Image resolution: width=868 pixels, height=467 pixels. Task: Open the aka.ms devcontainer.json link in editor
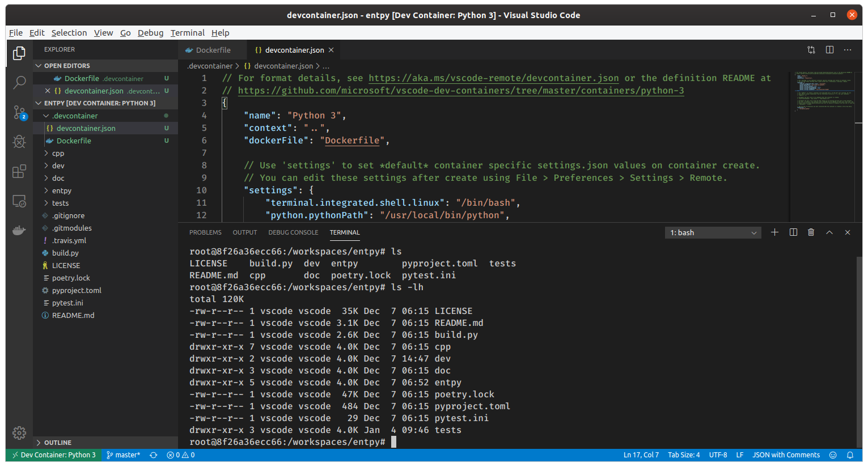tap(494, 78)
